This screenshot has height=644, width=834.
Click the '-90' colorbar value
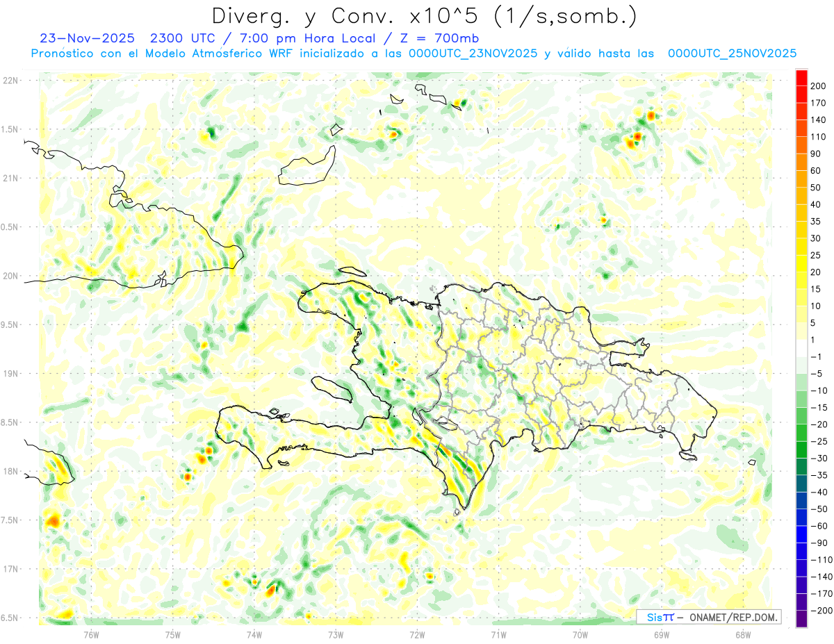pos(819,543)
